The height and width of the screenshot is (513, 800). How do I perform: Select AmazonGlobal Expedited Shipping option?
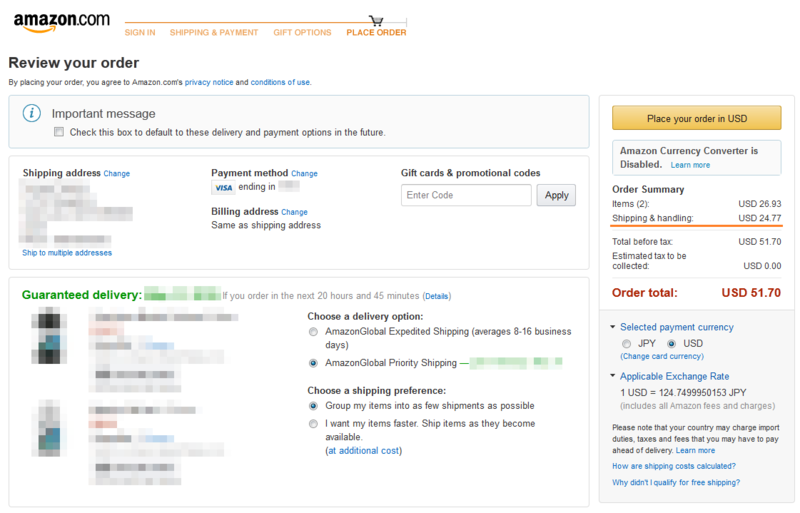[x=313, y=332]
